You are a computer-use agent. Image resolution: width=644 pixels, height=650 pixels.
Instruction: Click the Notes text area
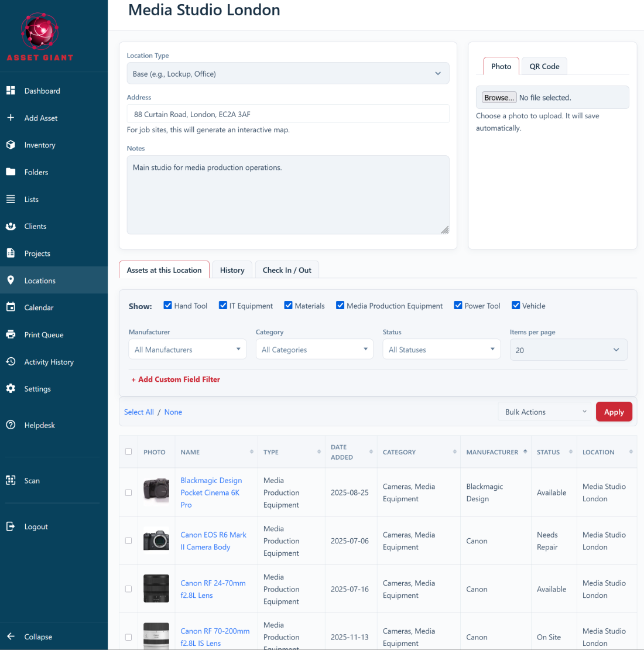point(288,195)
